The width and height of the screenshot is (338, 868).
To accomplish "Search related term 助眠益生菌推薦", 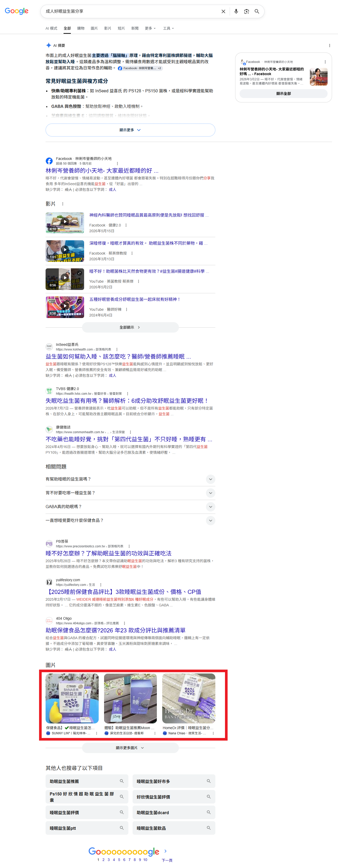I will coord(87,781).
